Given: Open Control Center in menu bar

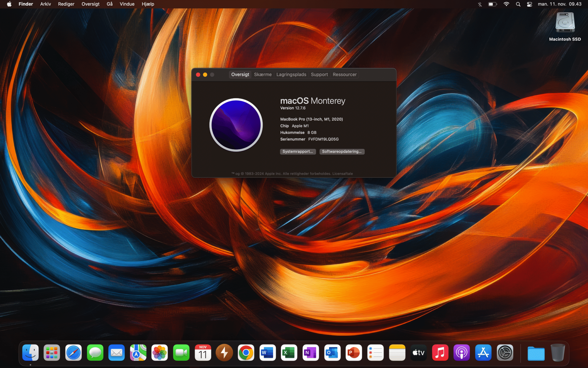Looking at the screenshot, I should click(x=529, y=4).
